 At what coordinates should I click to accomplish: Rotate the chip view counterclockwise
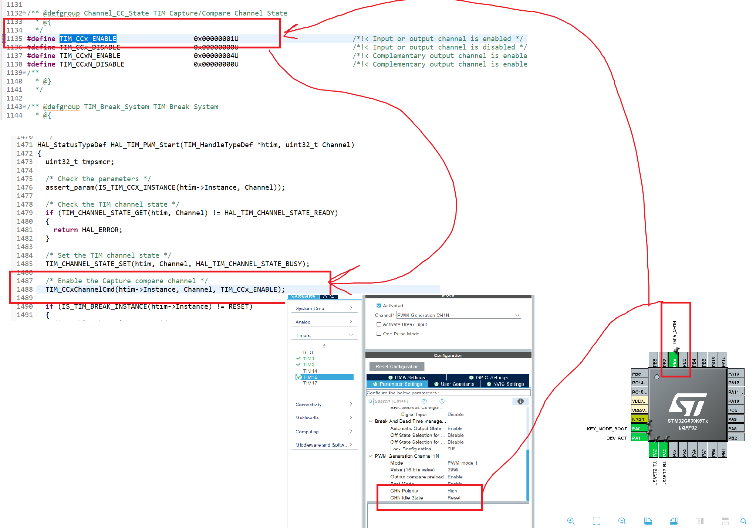(674, 521)
